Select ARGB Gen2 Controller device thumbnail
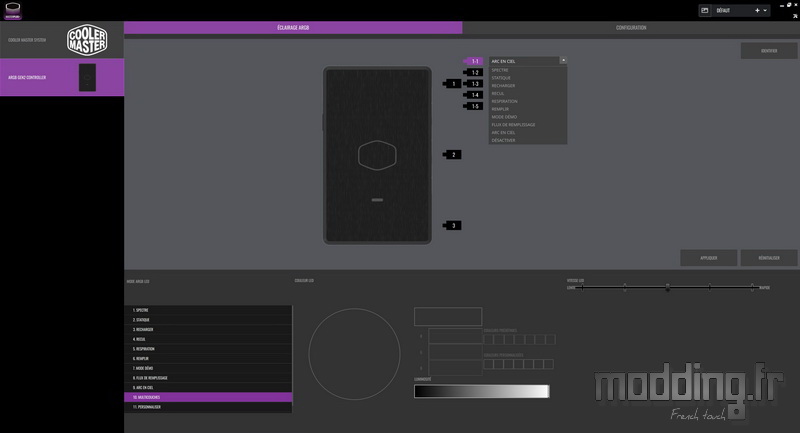800x433 pixels. pyautogui.click(x=87, y=78)
